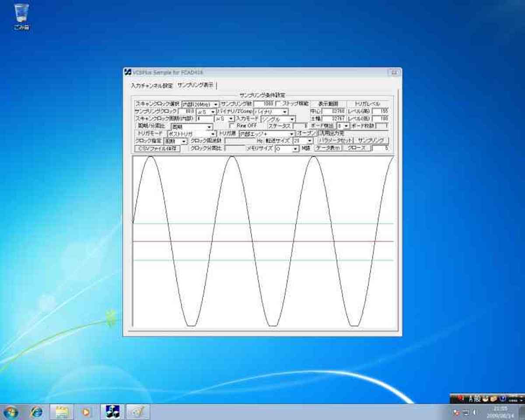Open the 入力モード シングル dropdown
Image resolution: width=525 pixels, height=420 pixels.
[278, 119]
